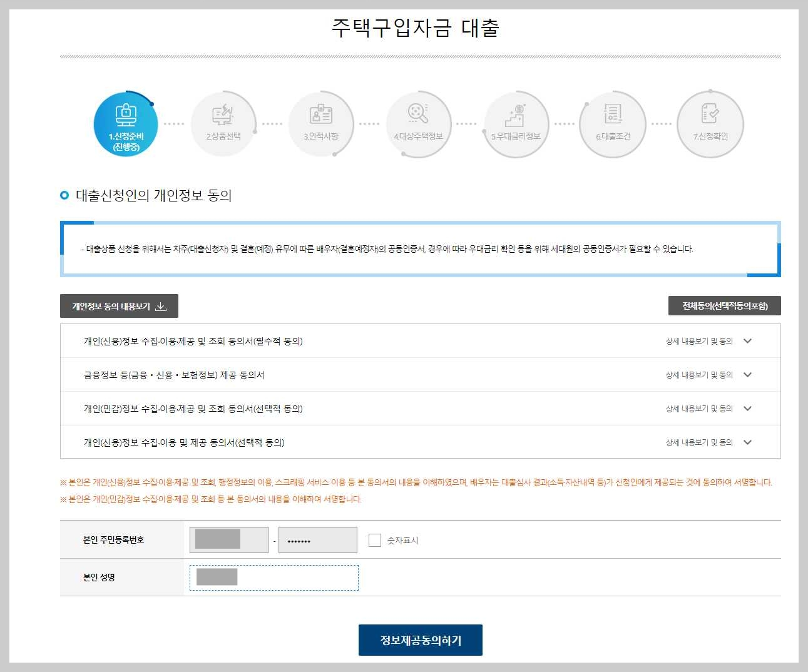Image resolution: width=808 pixels, height=672 pixels.
Task: Enable the 숫자표시 checkbox
Action: tap(374, 539)
